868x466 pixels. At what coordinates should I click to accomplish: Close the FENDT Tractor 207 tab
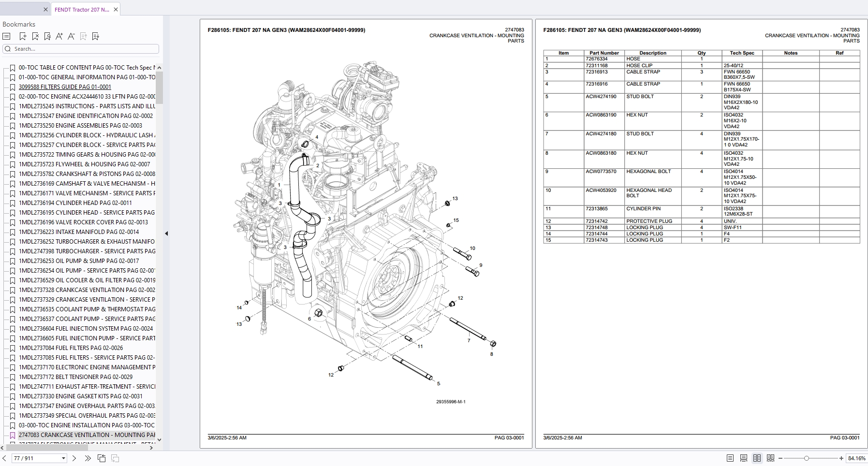[116, 10]
